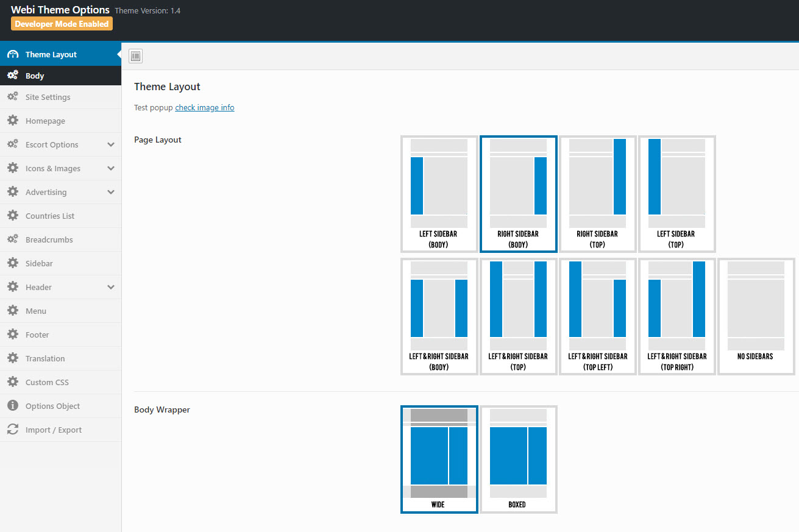Go to the Footer section

coord(60,335)
